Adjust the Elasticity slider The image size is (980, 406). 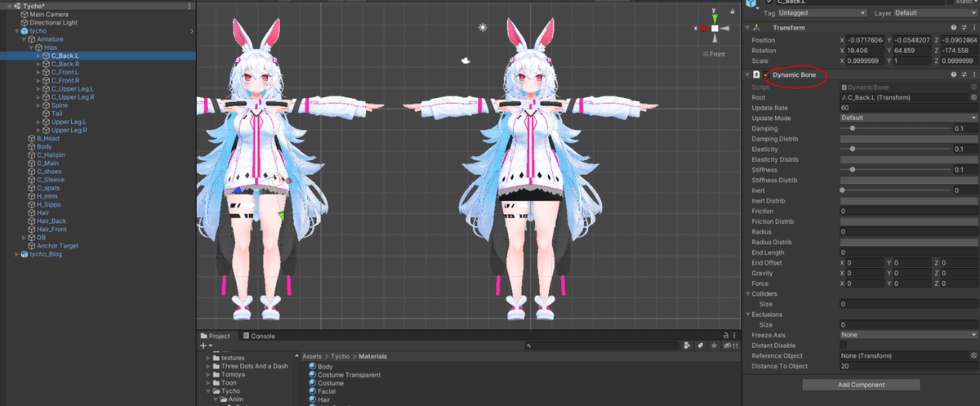[894, 149]
